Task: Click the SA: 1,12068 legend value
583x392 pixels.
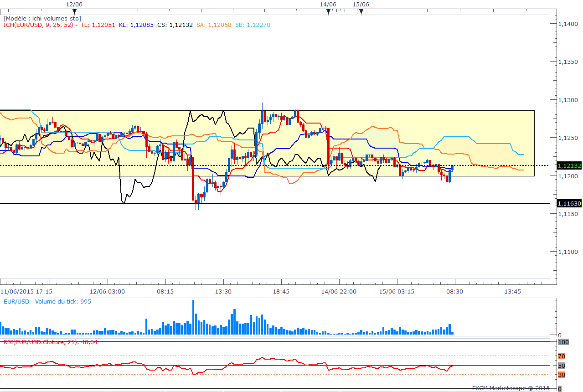Action: click(x=214, y=25)
